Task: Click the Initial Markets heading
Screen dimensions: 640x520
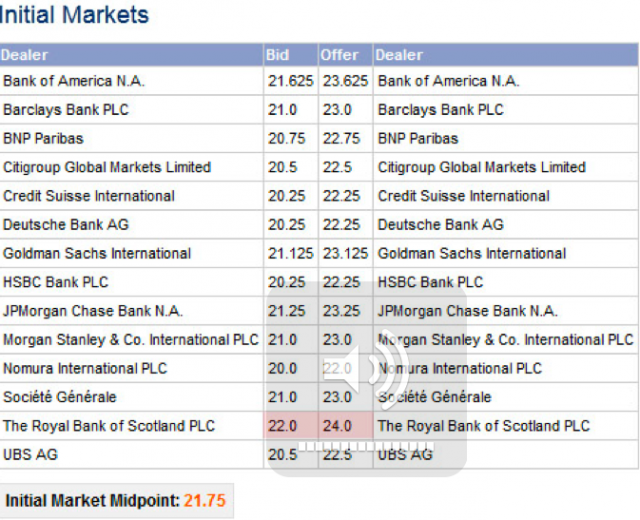Action: tap(75, 15)
